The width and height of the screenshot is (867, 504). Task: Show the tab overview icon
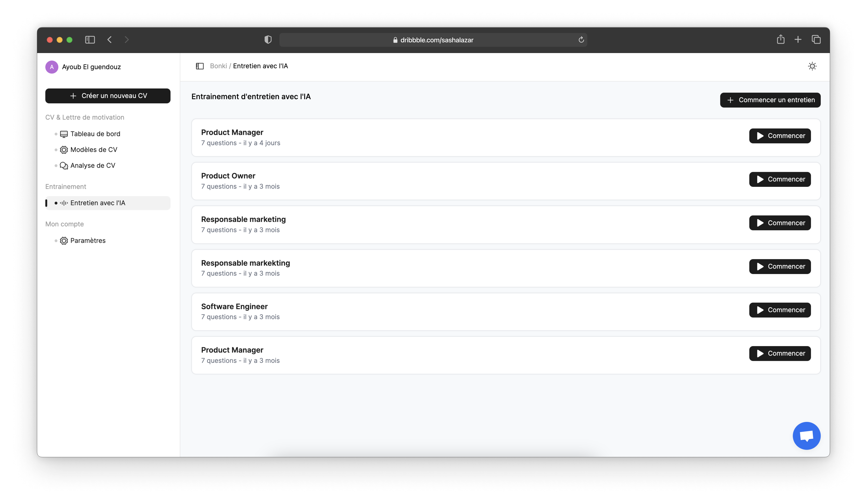(x=816, y=40)
